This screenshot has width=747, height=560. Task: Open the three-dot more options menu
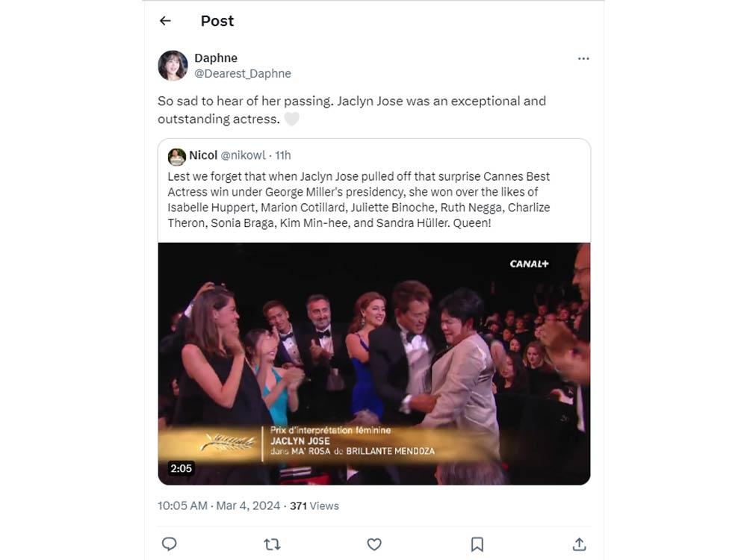click(583, 58)
